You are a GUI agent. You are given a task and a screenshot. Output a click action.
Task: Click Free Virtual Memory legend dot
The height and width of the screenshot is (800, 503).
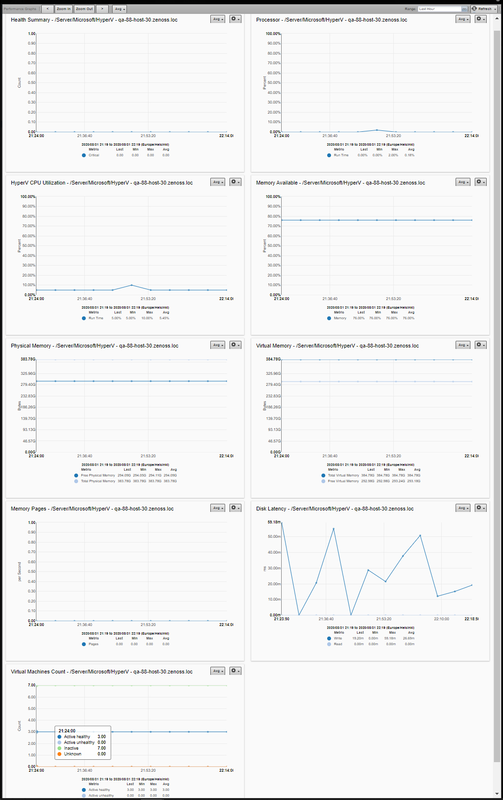[x=323, y=481]
